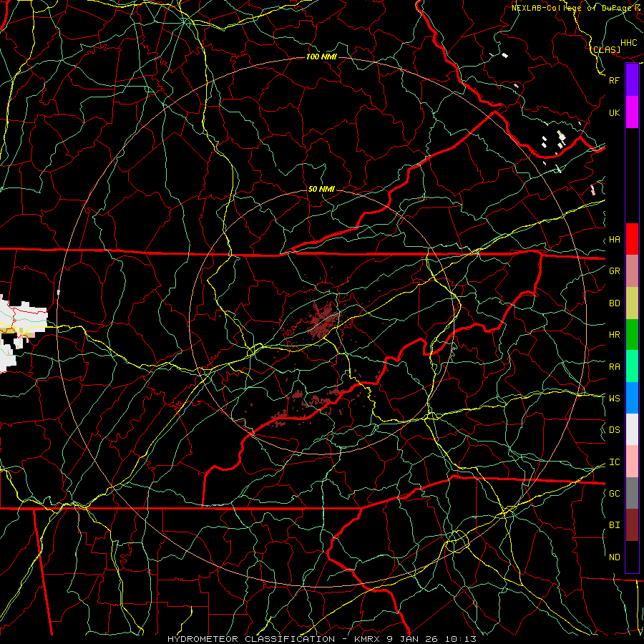Click the BD legend label
Screen dimensions: 644x644
tap(615, 303)
